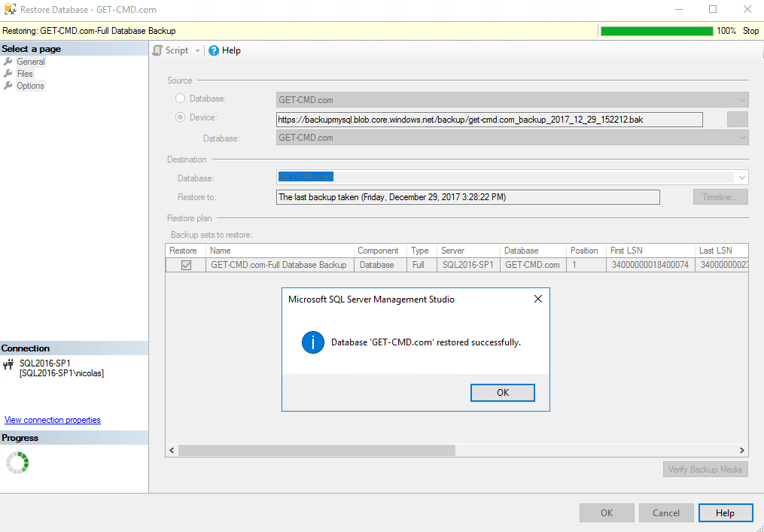764x532 pixels.
Task: Click the Name column header
Action: [x=280, y=251]
